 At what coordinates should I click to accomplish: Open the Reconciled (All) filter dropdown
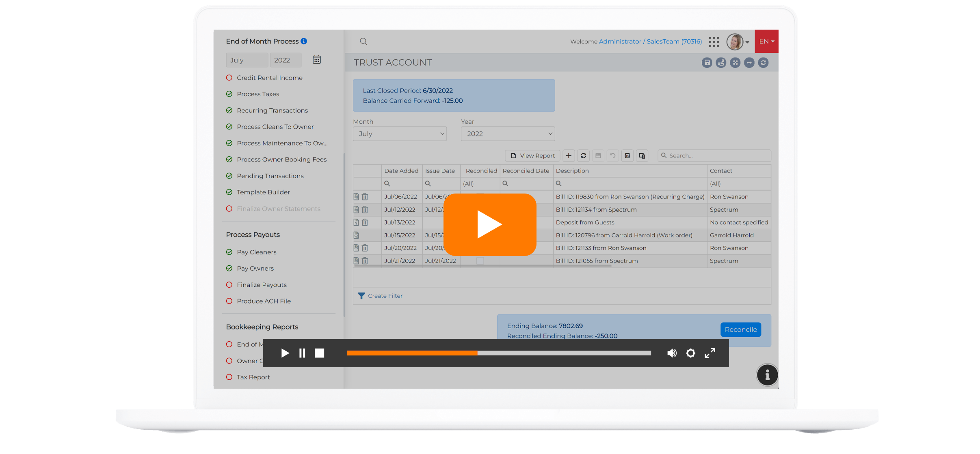tap(480, 184)
